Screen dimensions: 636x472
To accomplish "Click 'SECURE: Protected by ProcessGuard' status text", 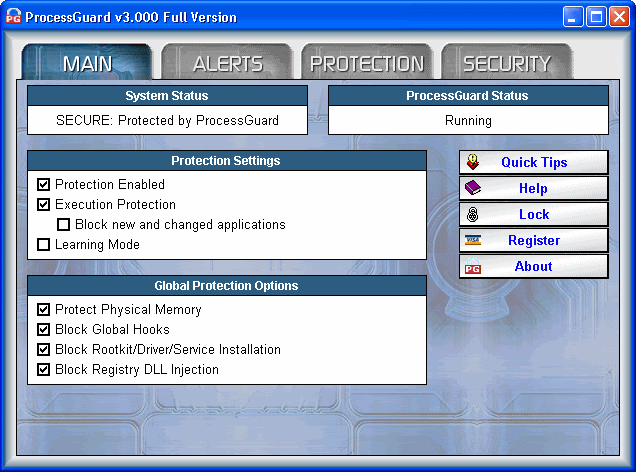I will [167, 120].
